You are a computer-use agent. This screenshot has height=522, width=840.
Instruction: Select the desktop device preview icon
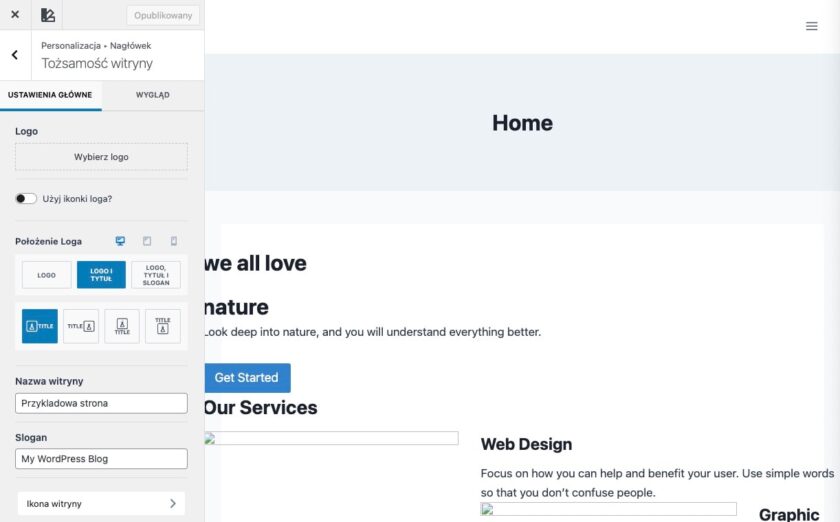click(120, 241)
